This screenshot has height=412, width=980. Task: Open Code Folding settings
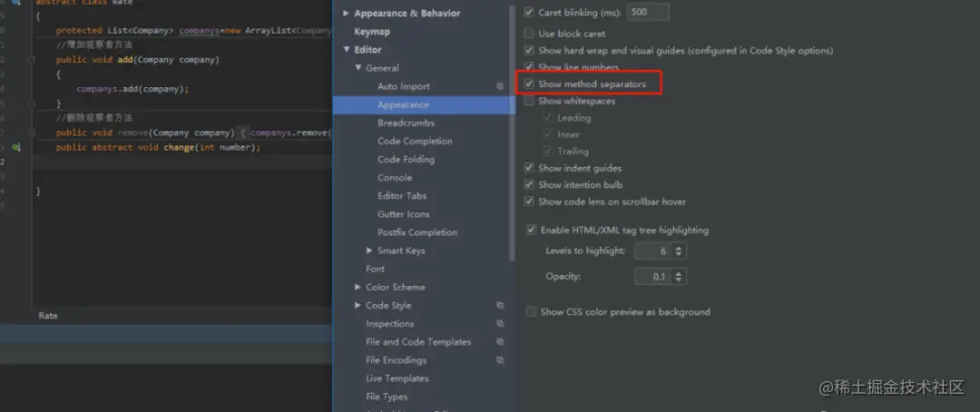[407, 160]
